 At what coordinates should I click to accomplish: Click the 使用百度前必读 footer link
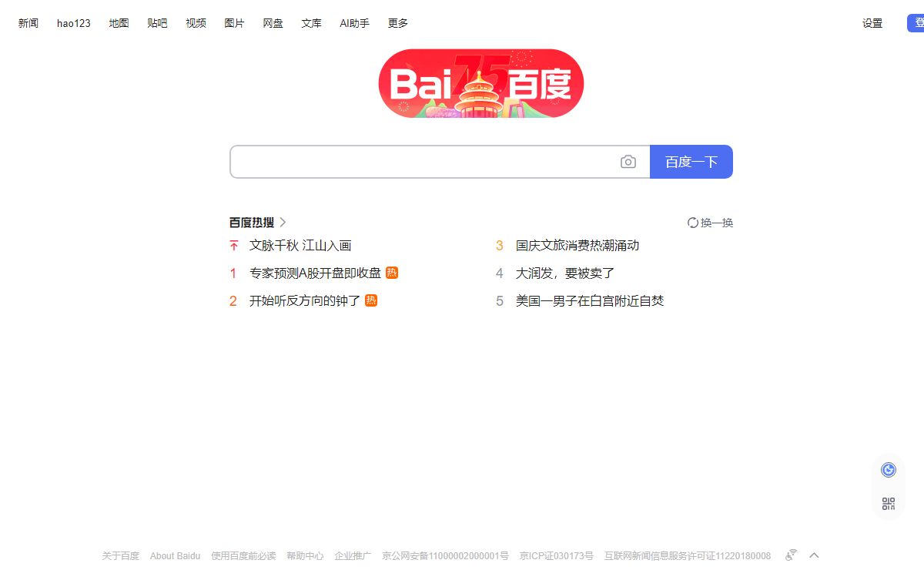243,555
